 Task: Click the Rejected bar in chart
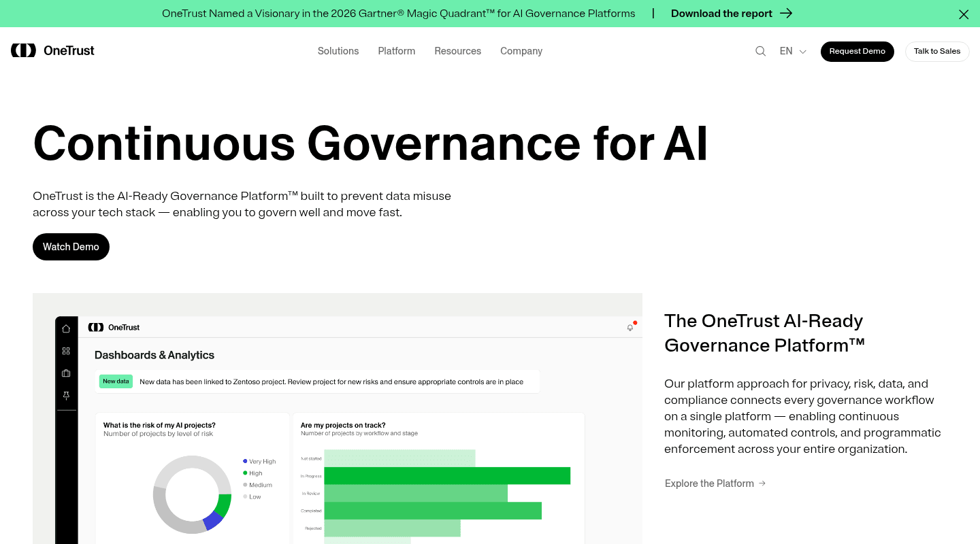coord(392,528)
